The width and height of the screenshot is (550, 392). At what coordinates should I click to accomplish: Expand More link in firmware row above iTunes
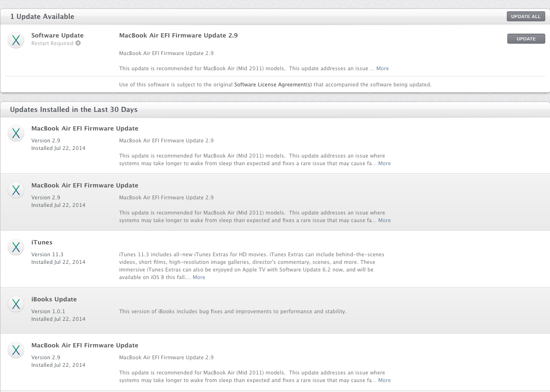384,220
